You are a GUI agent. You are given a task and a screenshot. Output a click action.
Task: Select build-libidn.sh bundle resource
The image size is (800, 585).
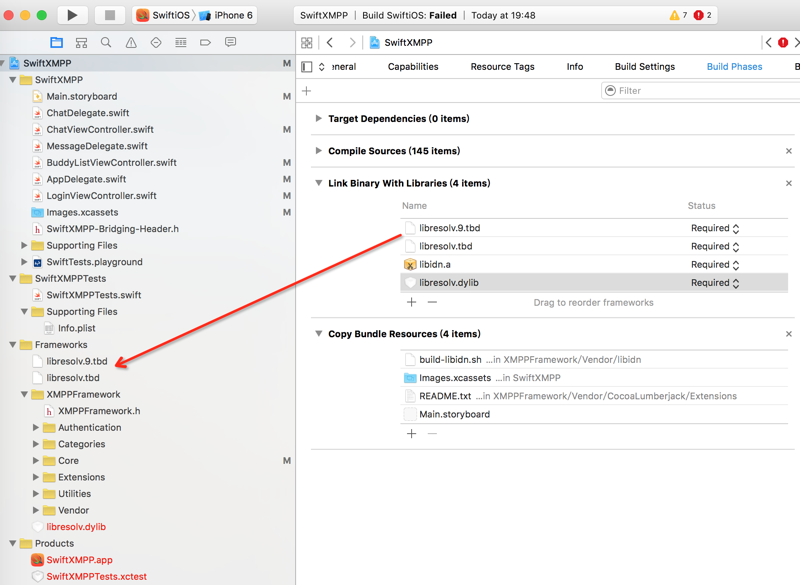450,360
